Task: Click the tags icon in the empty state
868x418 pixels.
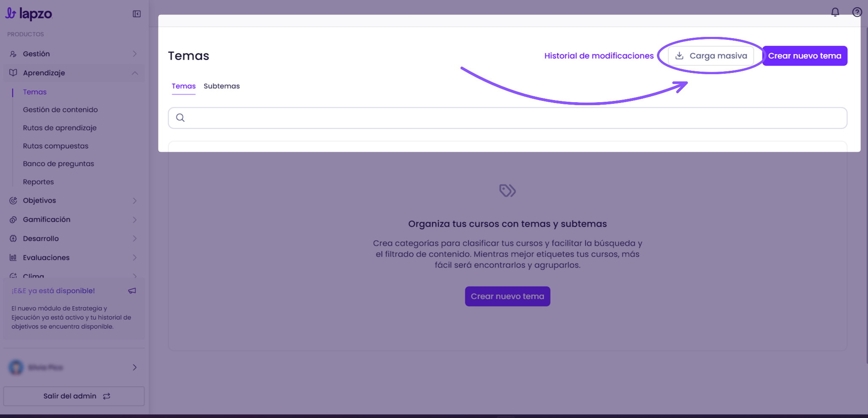Action: (x=507, y=191)
